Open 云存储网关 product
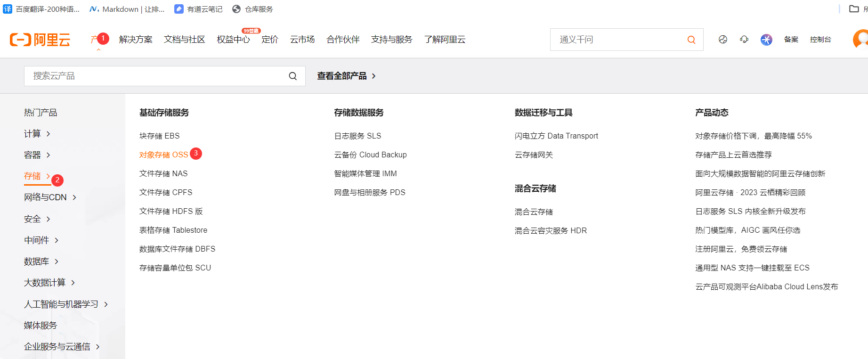 534,155
